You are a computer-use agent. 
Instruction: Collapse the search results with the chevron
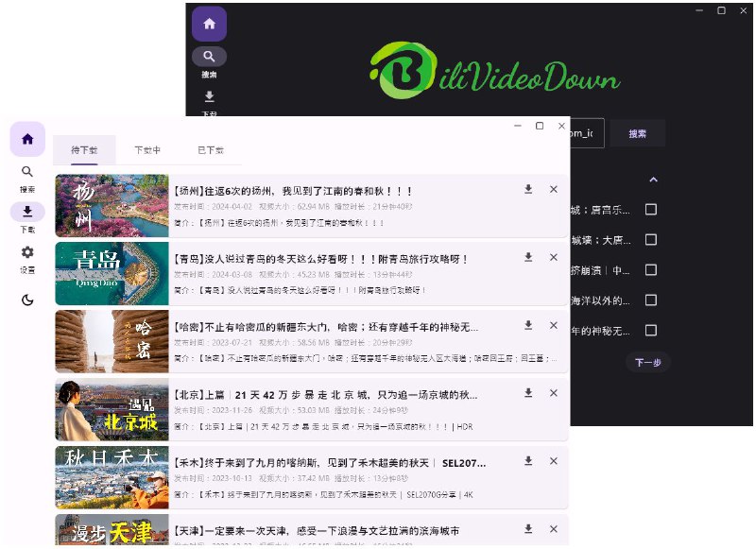pos(652,180)
